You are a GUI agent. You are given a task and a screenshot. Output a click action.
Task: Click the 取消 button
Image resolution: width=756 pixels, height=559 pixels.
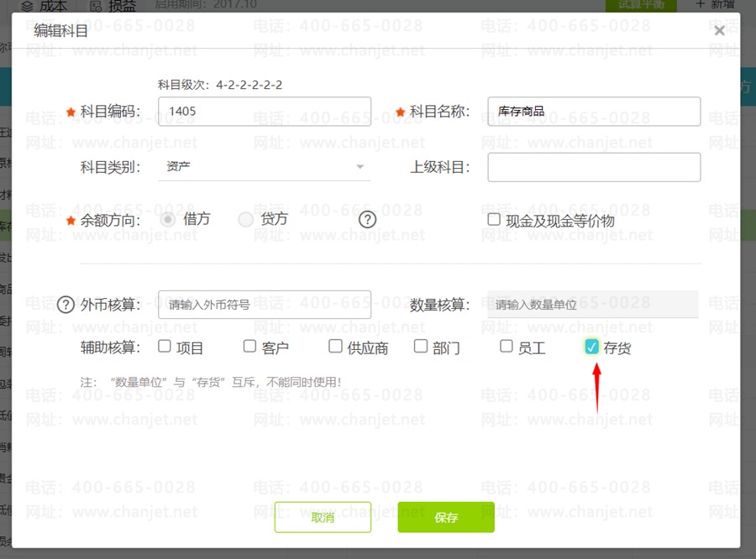coord(323,517)
